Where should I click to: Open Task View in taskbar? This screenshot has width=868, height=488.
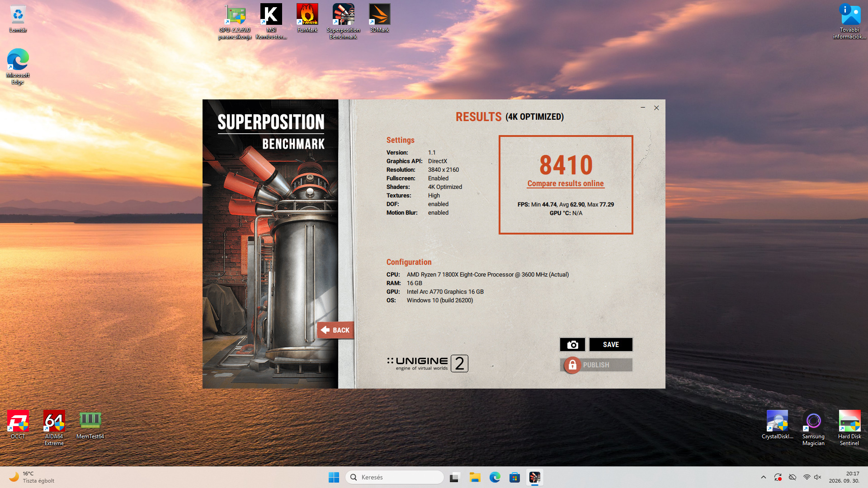click(455, 477)
